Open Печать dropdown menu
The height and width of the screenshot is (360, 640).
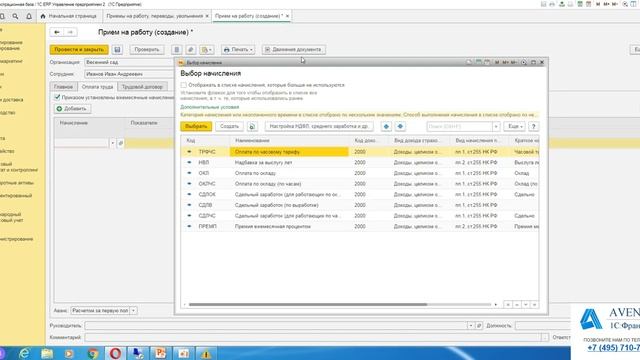point(238,50)
